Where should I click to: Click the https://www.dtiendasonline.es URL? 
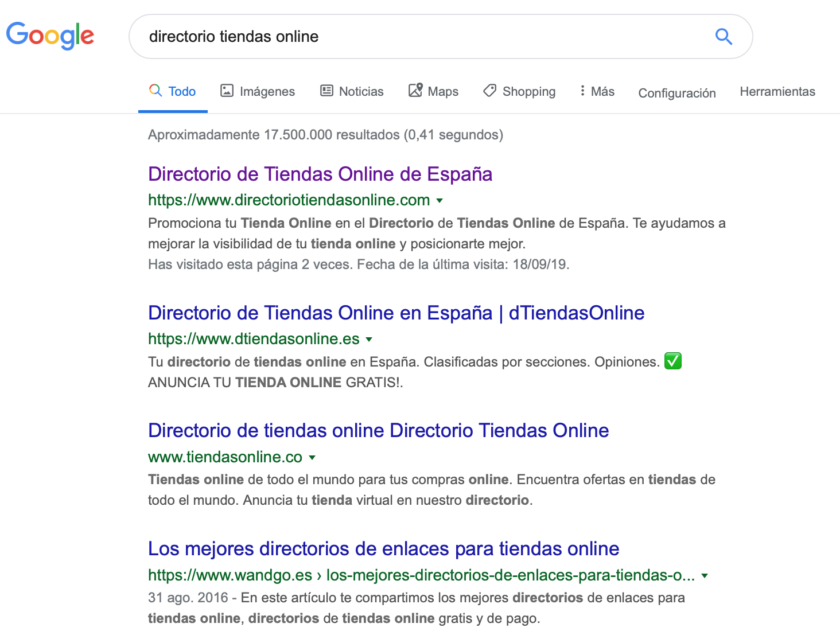(254, 339)
